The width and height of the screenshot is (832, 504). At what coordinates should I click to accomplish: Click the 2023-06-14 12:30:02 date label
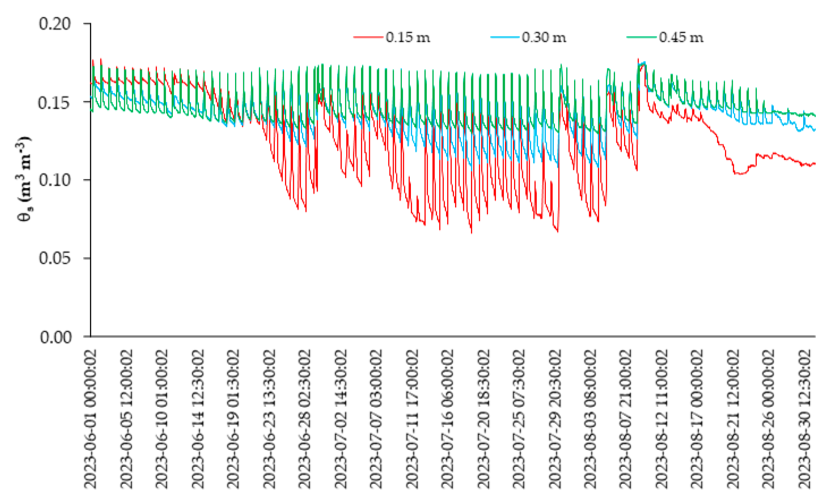[x=198, y=419]
